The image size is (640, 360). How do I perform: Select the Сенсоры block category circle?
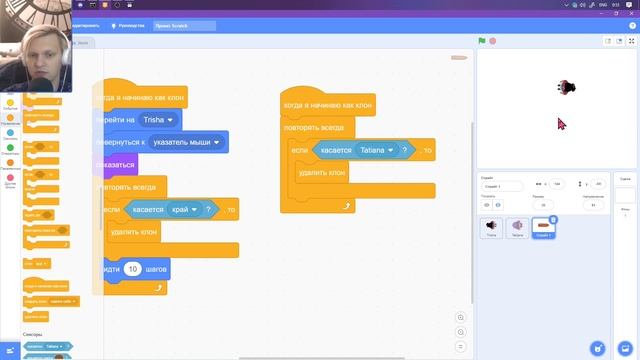click(x=10, y=133)
